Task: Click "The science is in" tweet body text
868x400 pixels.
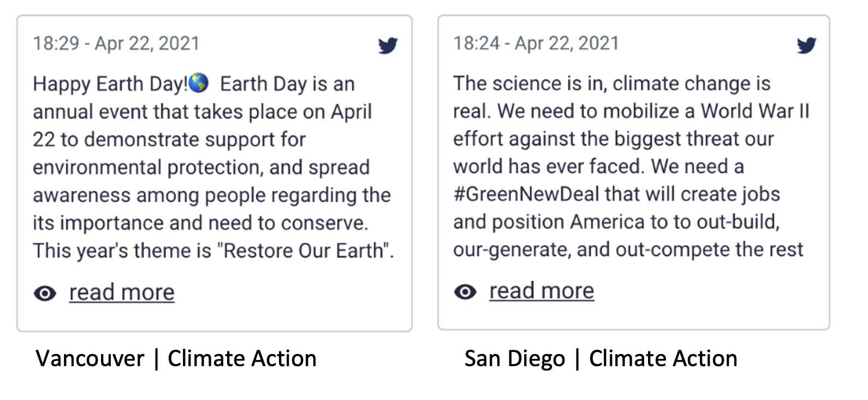Action: [631, 166]
